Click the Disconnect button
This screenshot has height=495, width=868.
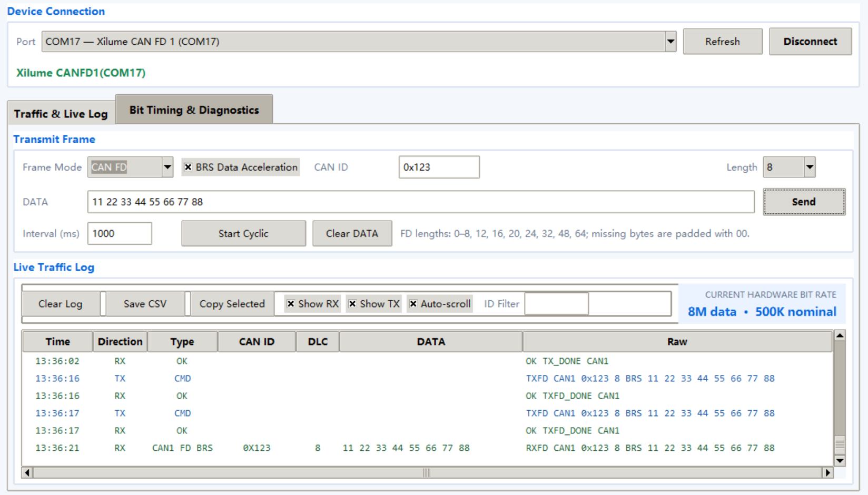coord(810,42)
